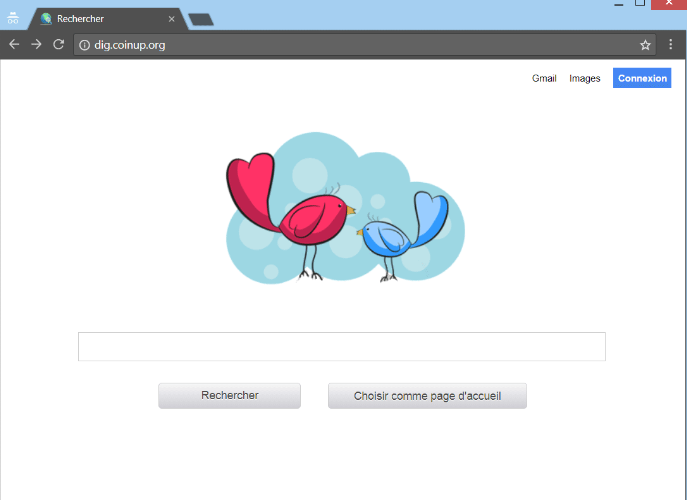View site information for dig.coinup.org

[x=85, y=45]
